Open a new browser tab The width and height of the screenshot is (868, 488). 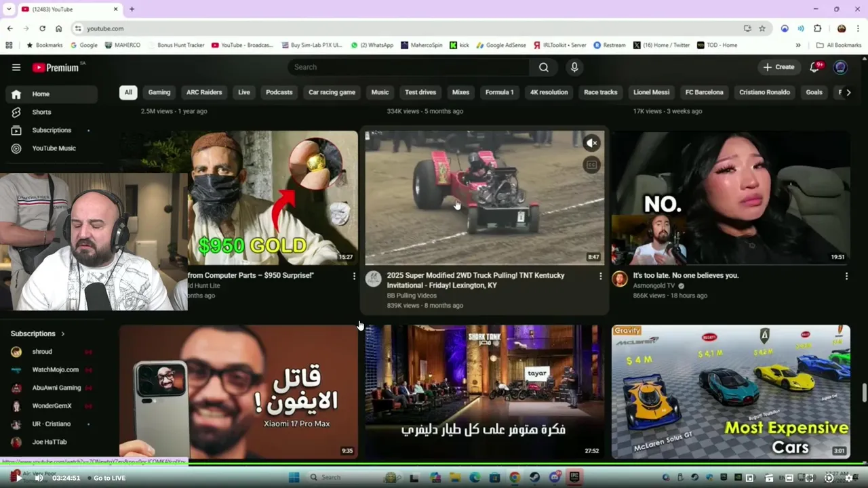pos(132,9)
